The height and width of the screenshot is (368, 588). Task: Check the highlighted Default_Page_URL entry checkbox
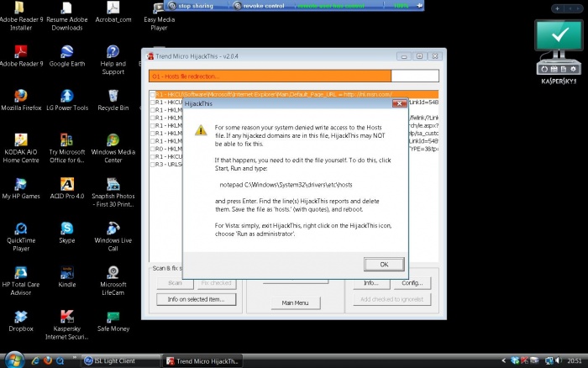[x=153, y=95]
